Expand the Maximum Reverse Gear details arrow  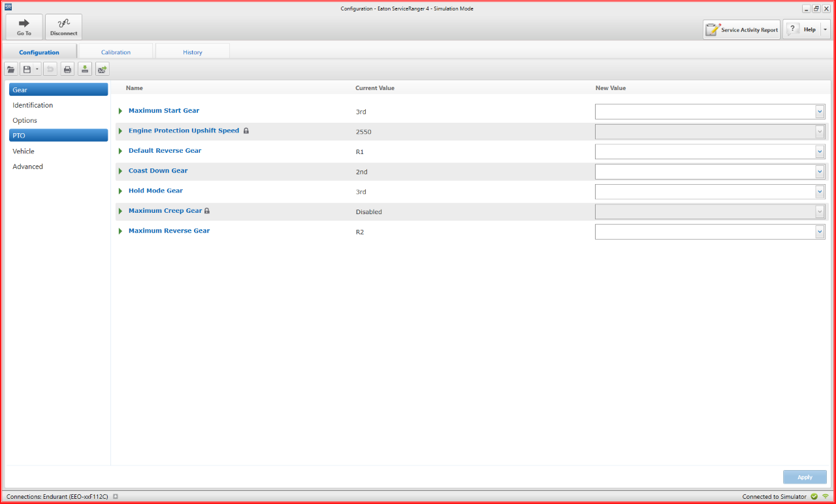coord(120,231)
